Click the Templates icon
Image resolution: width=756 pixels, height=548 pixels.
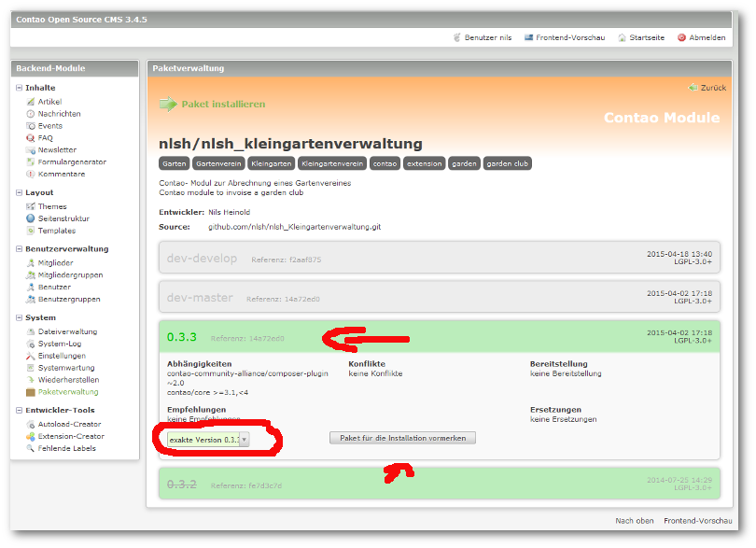31,231
